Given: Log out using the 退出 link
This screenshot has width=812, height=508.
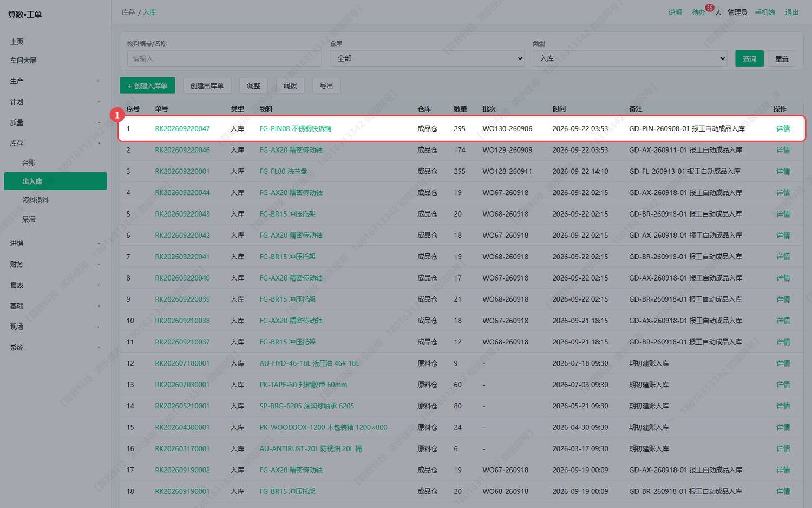Looking at the screenshot, I should (791, 12).
